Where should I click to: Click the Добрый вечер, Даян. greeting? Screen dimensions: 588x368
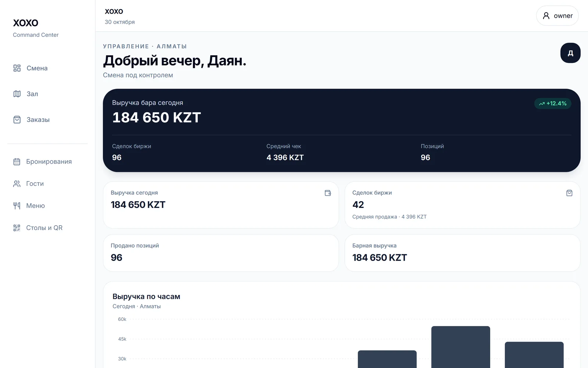pos(175,61)
